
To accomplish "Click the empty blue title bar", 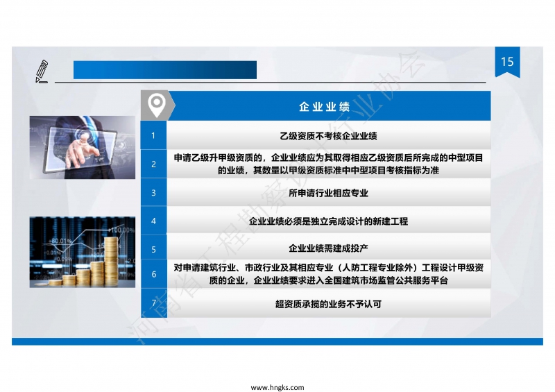I will [165, 69].
